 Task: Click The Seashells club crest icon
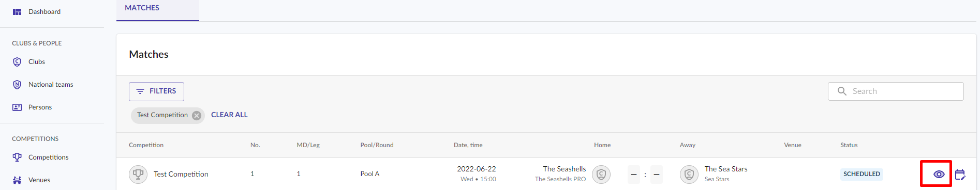coord(601,175)
